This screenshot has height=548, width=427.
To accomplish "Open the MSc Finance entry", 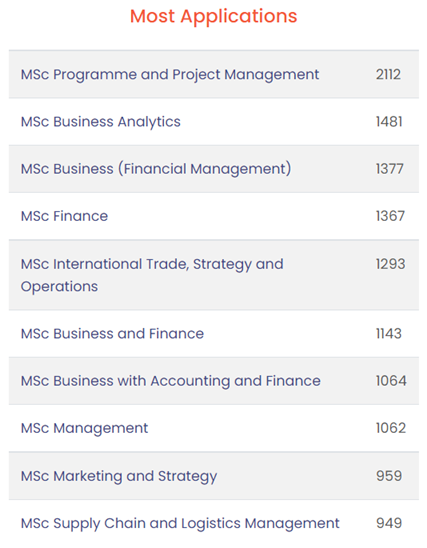I will tap(64, 216).
